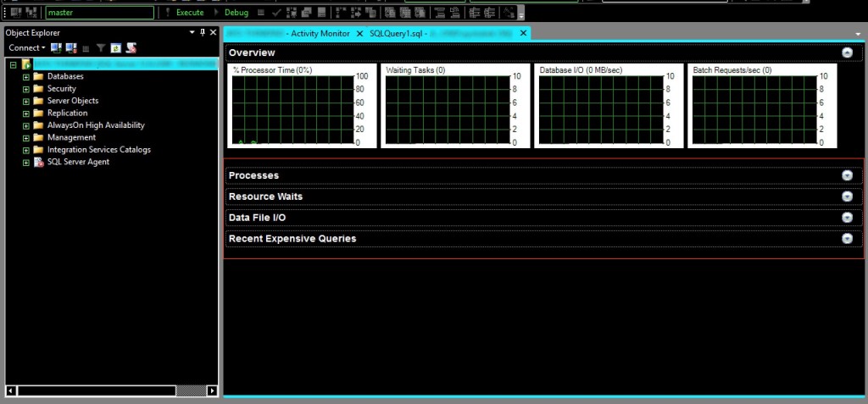This screenshot has width=868, height=404.
Task: Expand the Replication node
Action: click(25, 113)
